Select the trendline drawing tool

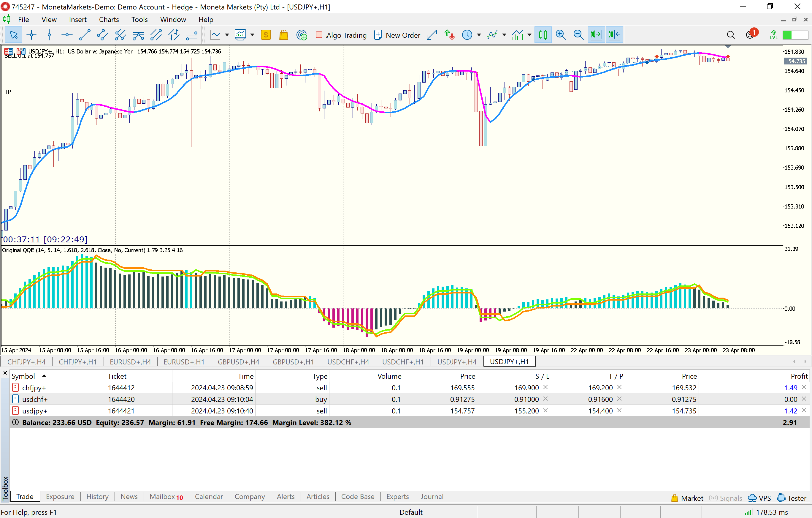pos(84,35)
